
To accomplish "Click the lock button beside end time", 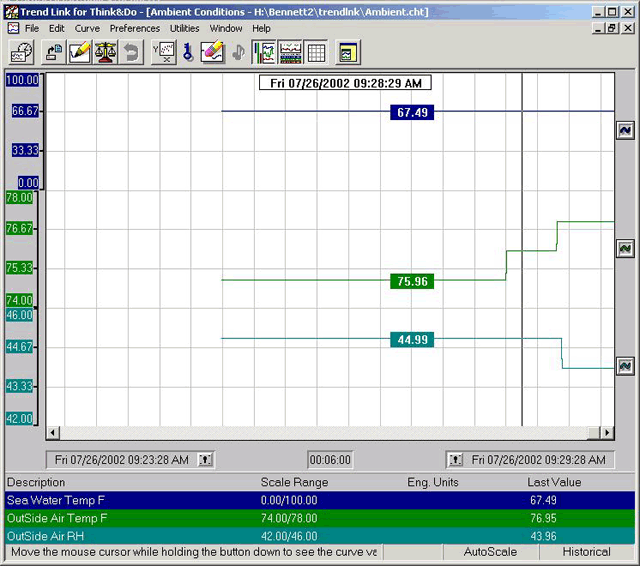I will pos(455,460).
